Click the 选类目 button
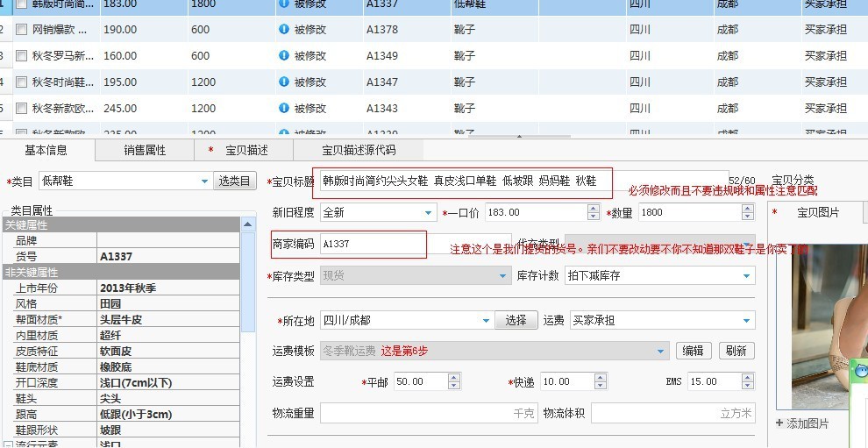The height and width of the screenshot is (448, 868). tap(235, 181)
